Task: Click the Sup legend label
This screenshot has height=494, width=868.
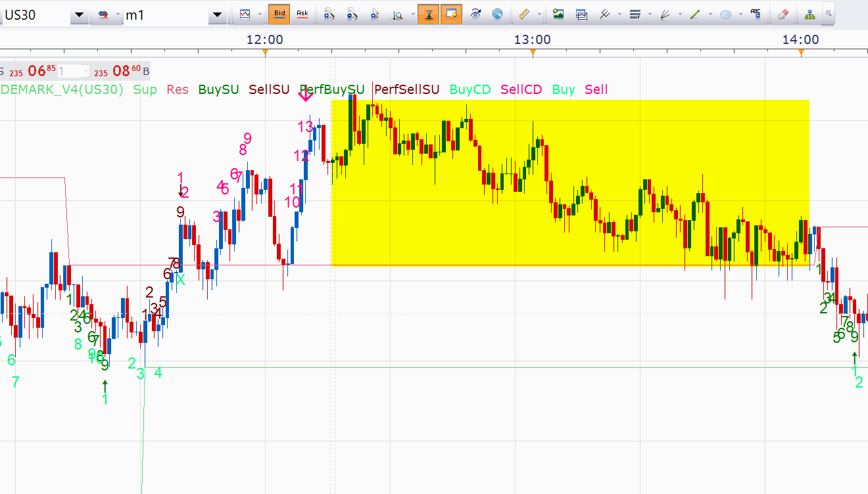Action: coord(145,90)
